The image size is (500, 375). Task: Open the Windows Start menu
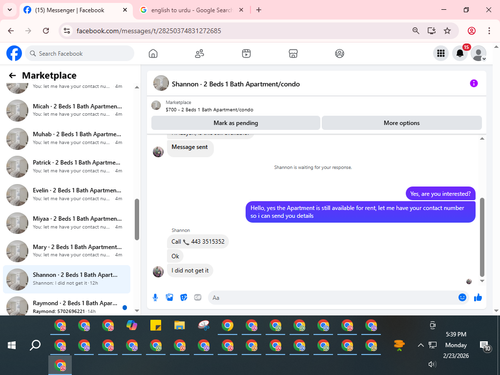point(12,345)
